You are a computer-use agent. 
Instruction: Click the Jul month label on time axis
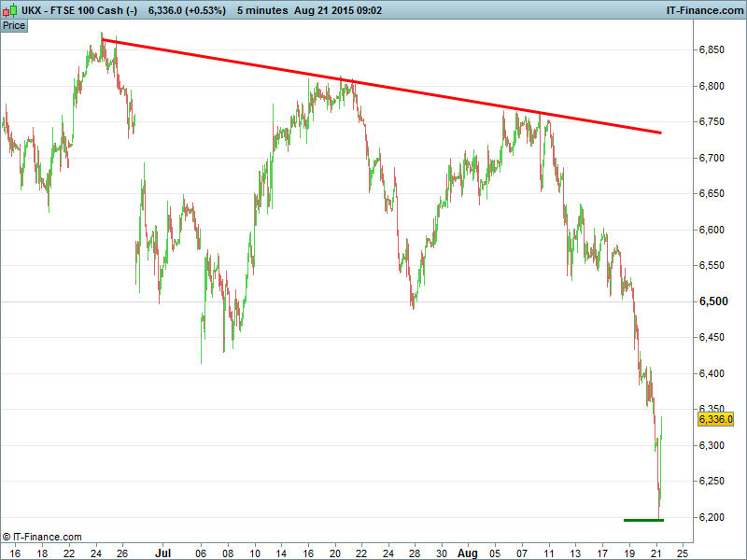click(x=162, y=553)
